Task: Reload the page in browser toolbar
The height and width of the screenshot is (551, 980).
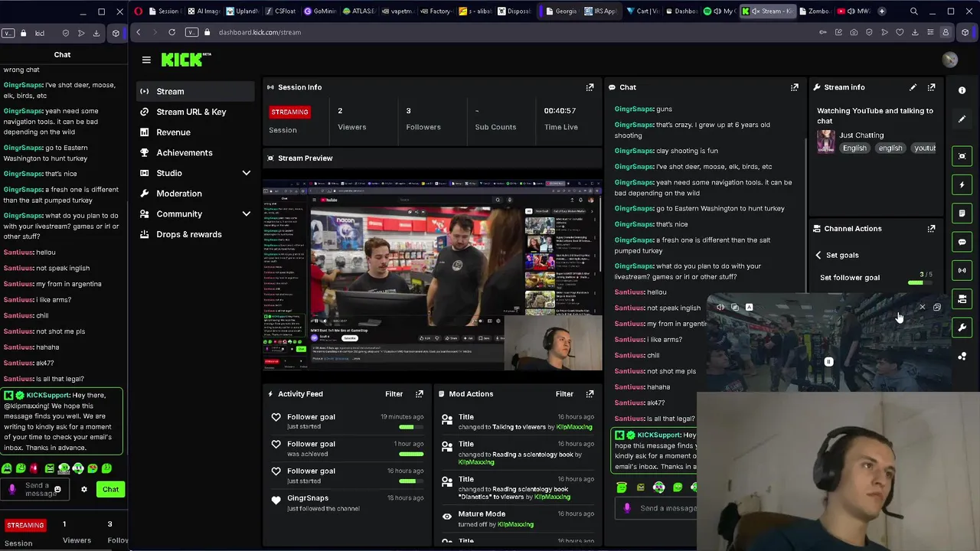Action: (x=171, y=32)
